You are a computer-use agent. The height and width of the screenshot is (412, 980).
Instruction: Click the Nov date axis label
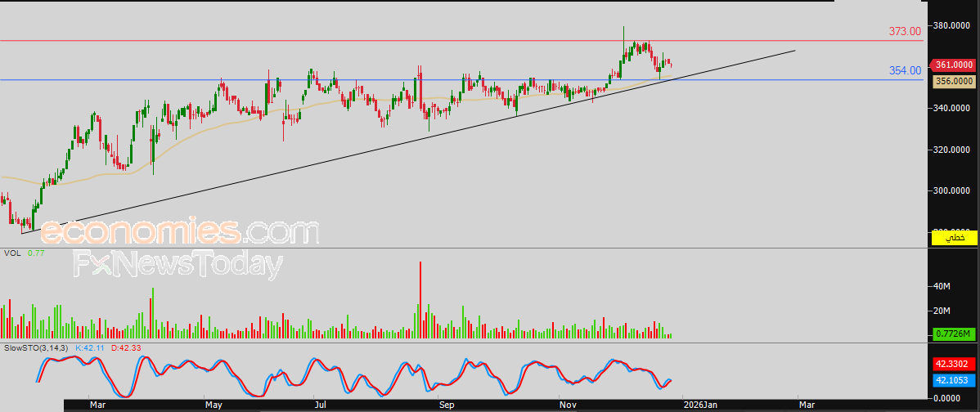[568, 405]
